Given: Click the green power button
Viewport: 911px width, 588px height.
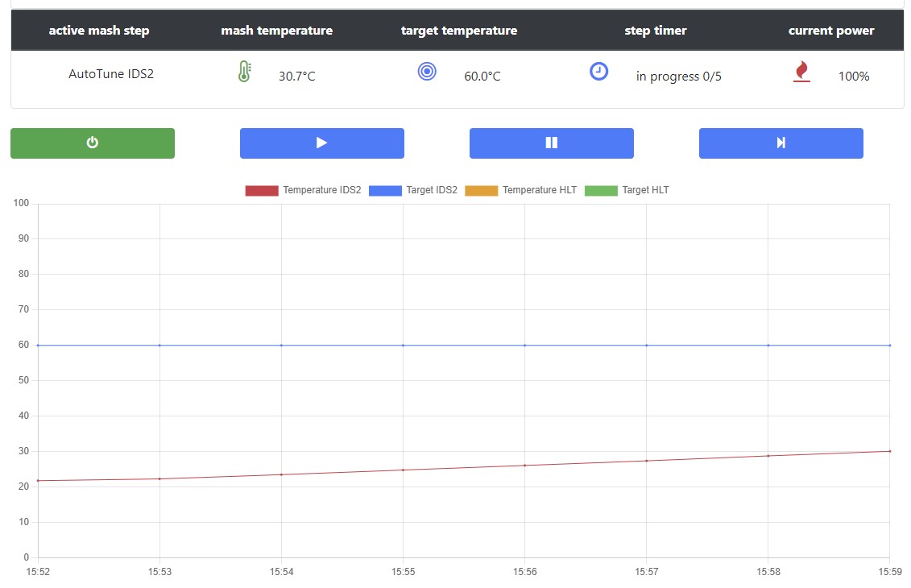Looking at the screenshot, I should pyautogui.click(x=92, y=143).
